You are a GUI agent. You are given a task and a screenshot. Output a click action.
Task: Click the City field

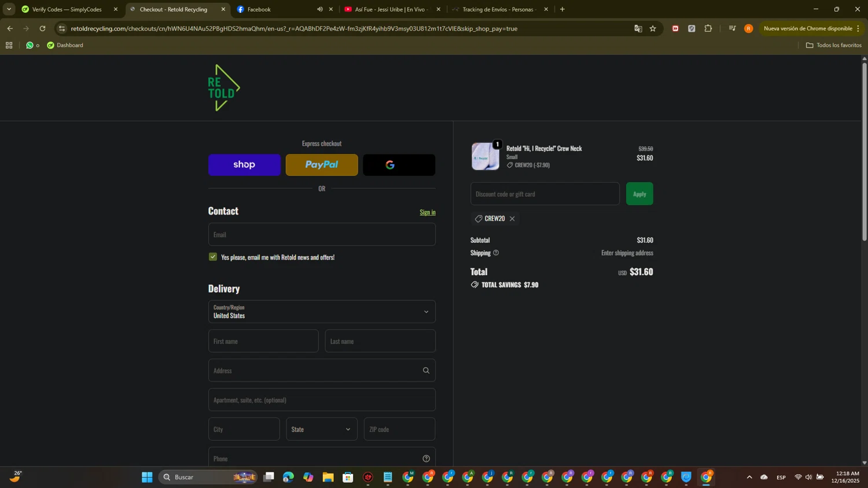point(244,429)
